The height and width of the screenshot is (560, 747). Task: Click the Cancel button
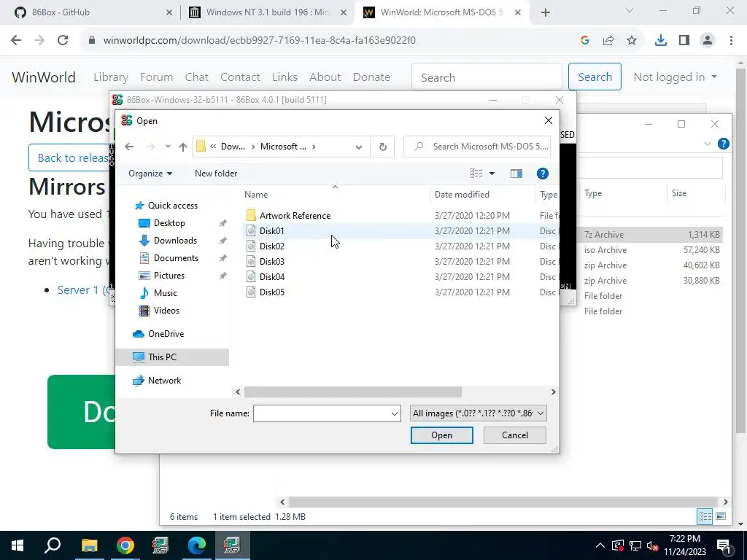point(514,435)
